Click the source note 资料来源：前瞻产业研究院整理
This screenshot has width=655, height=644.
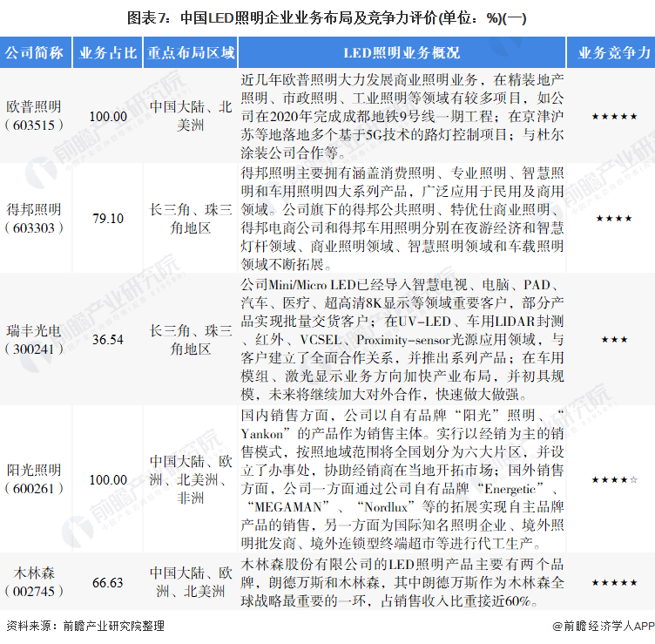(x=85, y=626)
